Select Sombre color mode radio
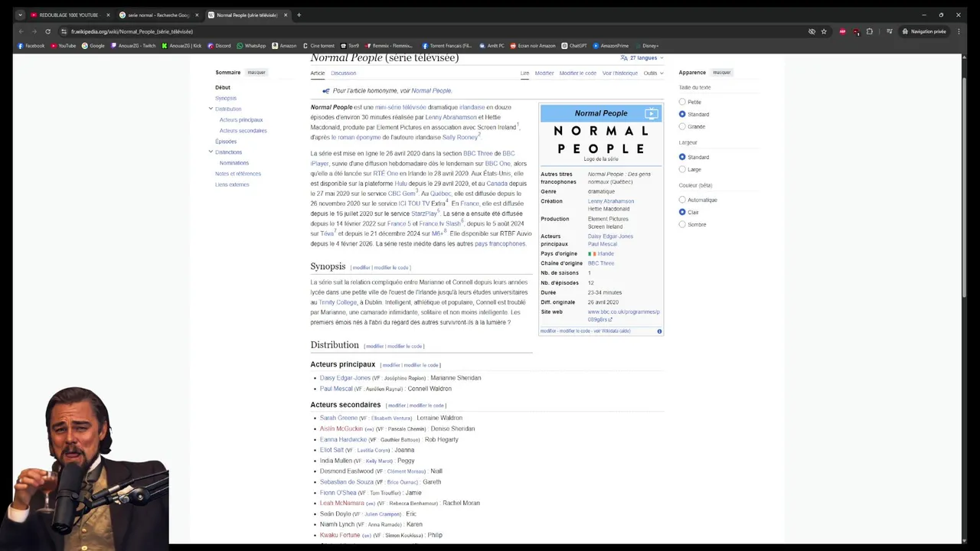This screenshot has height=551, width=980. [682, 224]
